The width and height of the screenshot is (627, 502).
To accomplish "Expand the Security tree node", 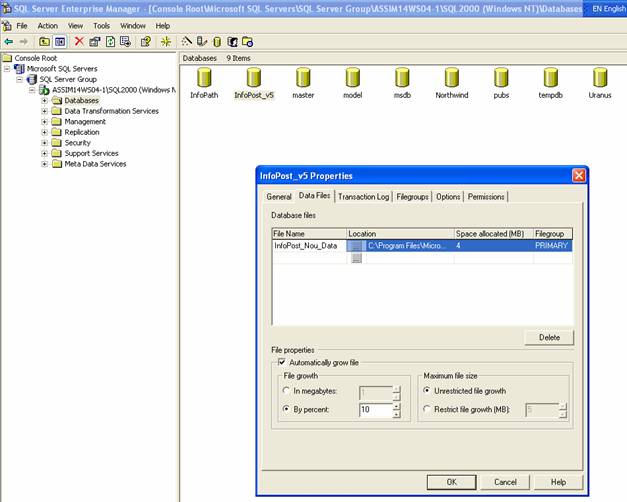I will point(45,143).
